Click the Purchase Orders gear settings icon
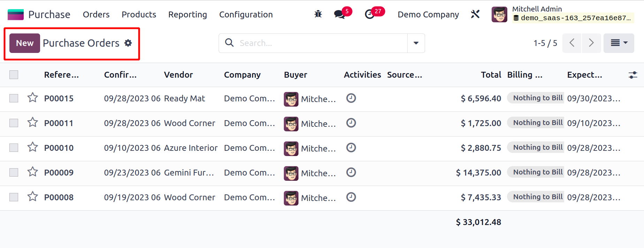Image resolution: width=644 pixels, height=248 pixels. point(128,43)
